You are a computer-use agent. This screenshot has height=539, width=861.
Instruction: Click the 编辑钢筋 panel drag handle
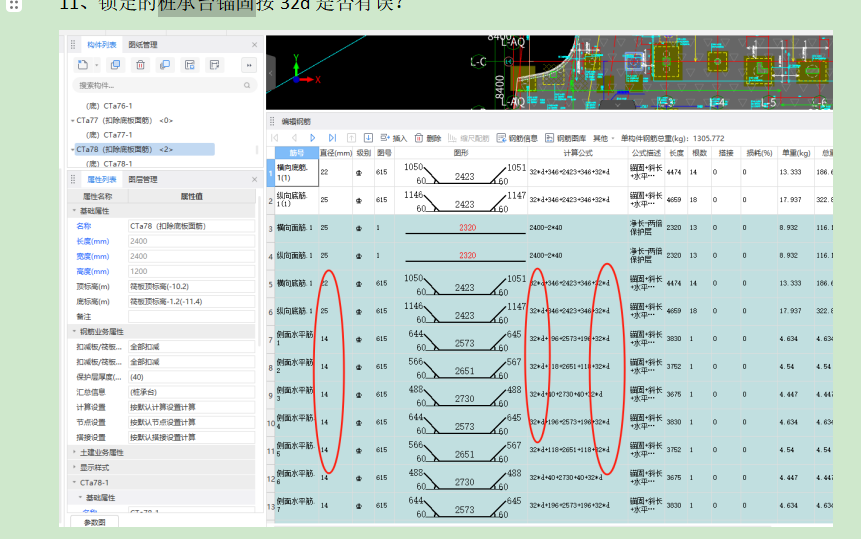272,121
